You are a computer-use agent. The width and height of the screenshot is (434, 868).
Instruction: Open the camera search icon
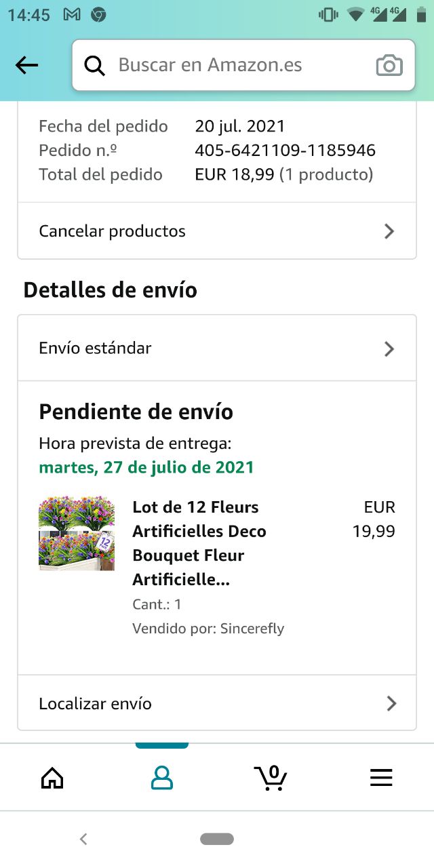(389, 65)
